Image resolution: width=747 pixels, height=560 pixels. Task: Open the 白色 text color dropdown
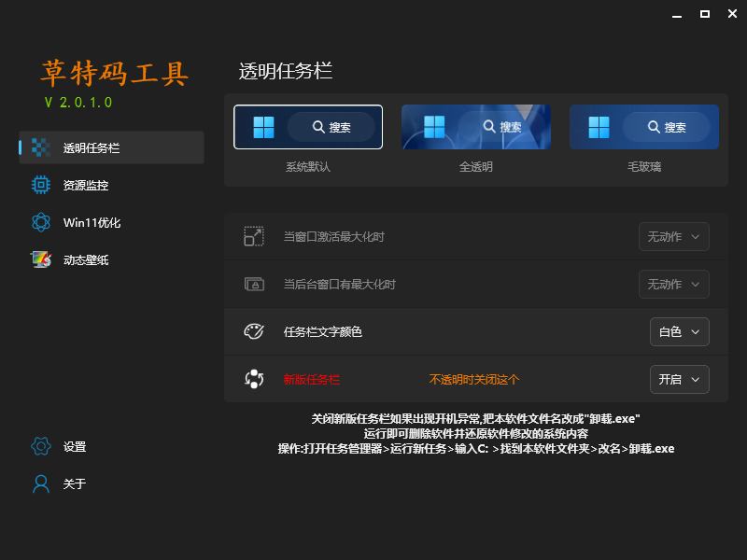click(x=680, y=332)
